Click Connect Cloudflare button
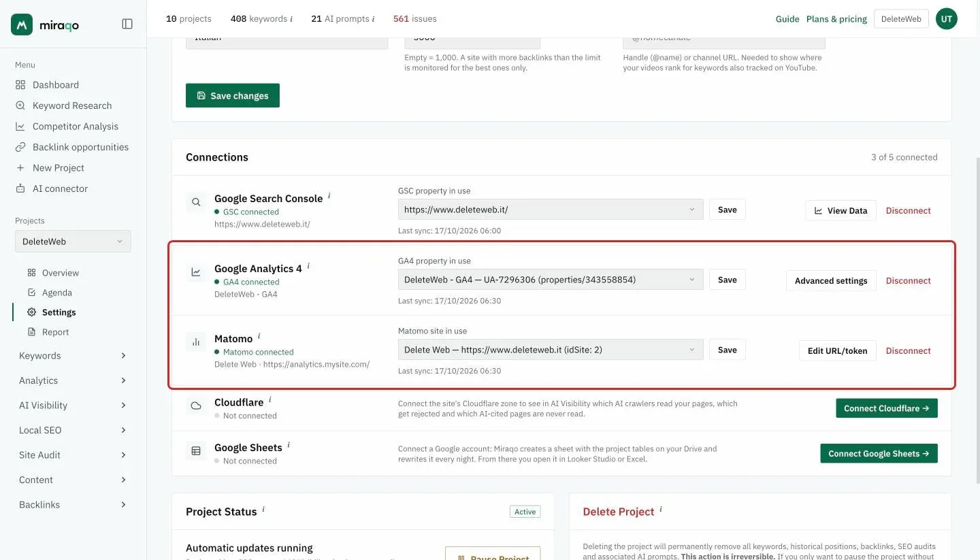Viewport: 980px width, 560px height. [x=887, y=408]
